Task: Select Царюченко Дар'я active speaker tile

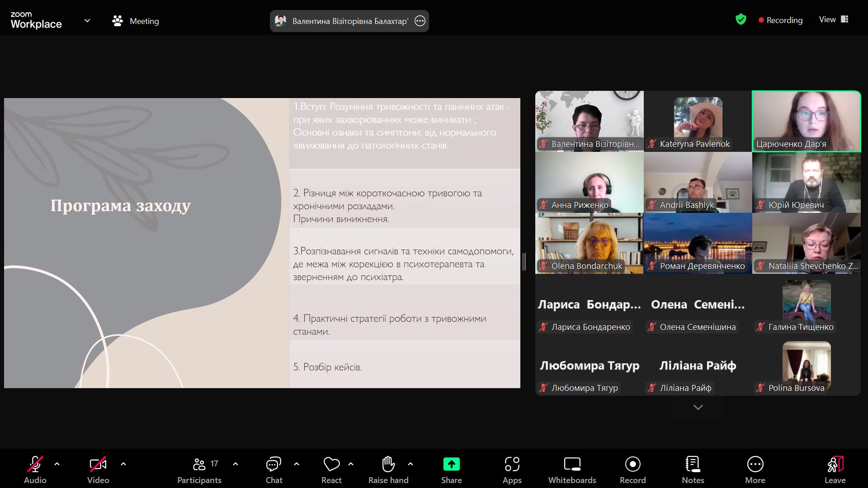Action: pyautogui.click(x=807, y=121)
